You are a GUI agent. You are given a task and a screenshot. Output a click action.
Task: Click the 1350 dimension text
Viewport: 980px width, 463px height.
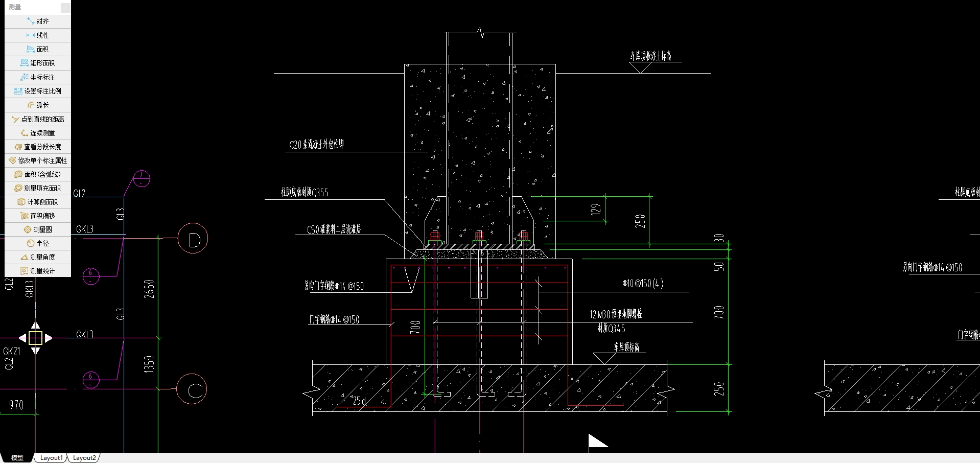(x=149, y=364)
